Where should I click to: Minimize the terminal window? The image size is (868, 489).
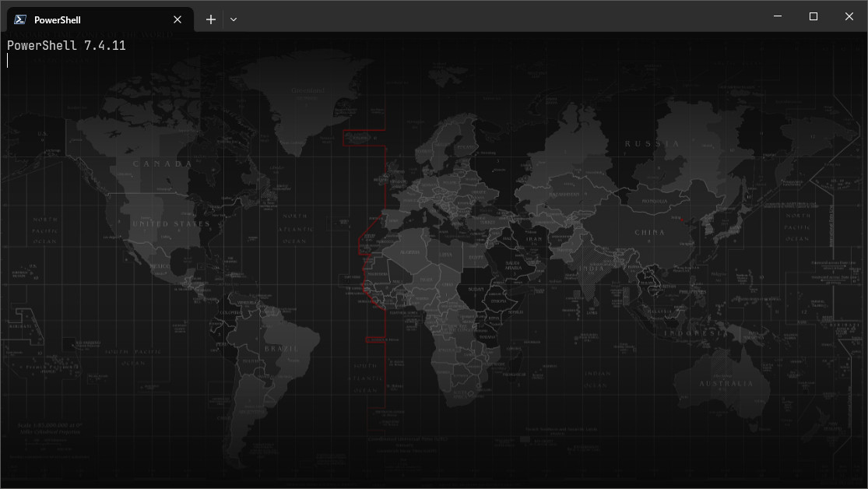pyautogui.click(x=778, y=16)
